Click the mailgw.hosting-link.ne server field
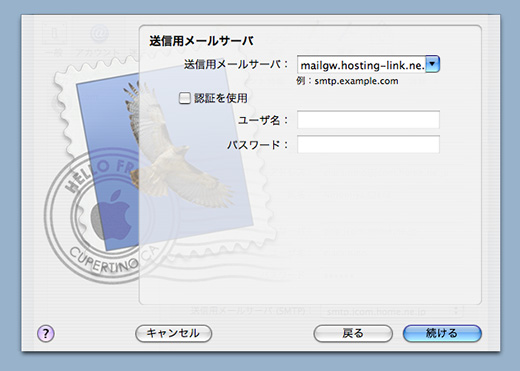The height and width of the screenshot is (371, 520). (x=361, y=64)
